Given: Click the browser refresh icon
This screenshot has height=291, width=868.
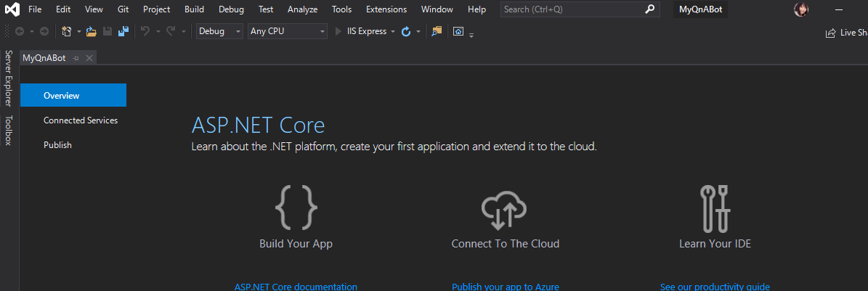Looking at the screenshot, I should click(x=406, y=31).
